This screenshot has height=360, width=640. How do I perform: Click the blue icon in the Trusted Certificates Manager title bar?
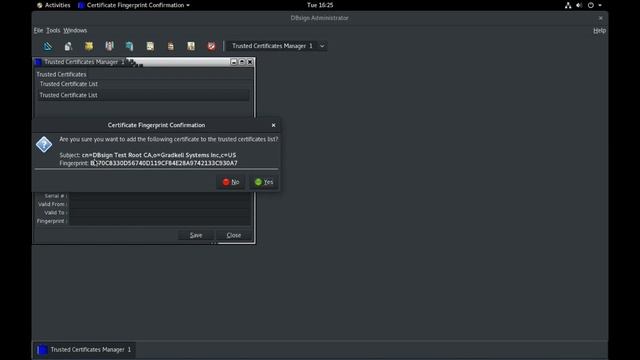click(38, 62)
